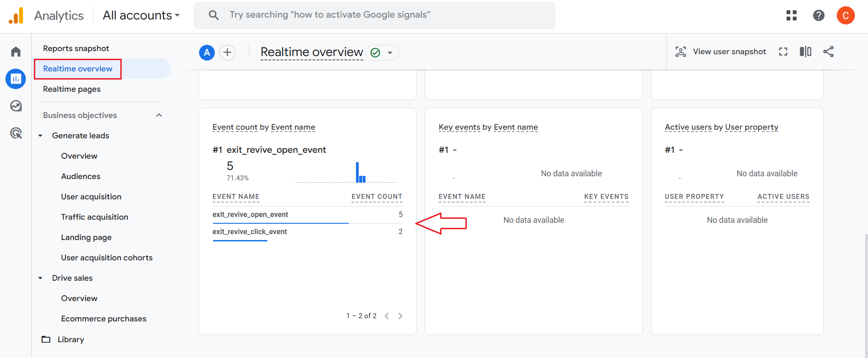Add a new comparison with plus button
The width and height of the screenshot is (868, 358).
227,52
